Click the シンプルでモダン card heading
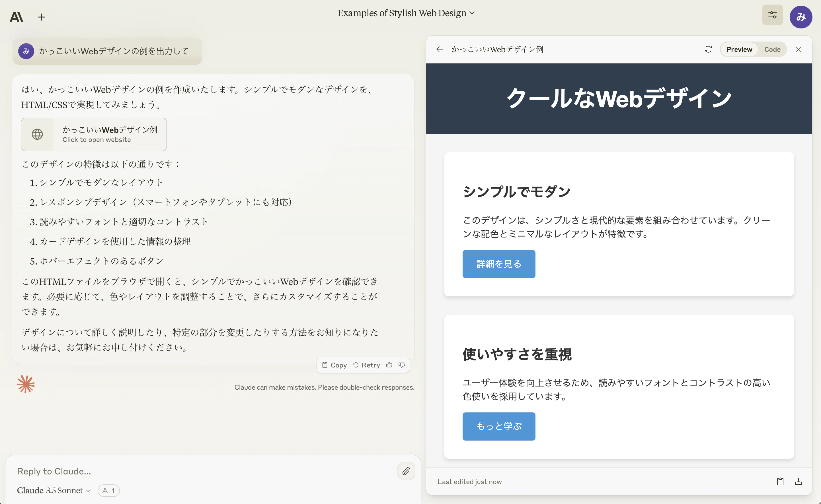 516,192
